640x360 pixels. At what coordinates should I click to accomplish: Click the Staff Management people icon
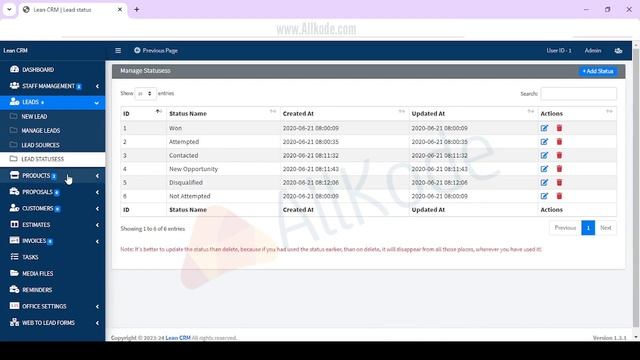pyautogui.click(x=14, y=85)
